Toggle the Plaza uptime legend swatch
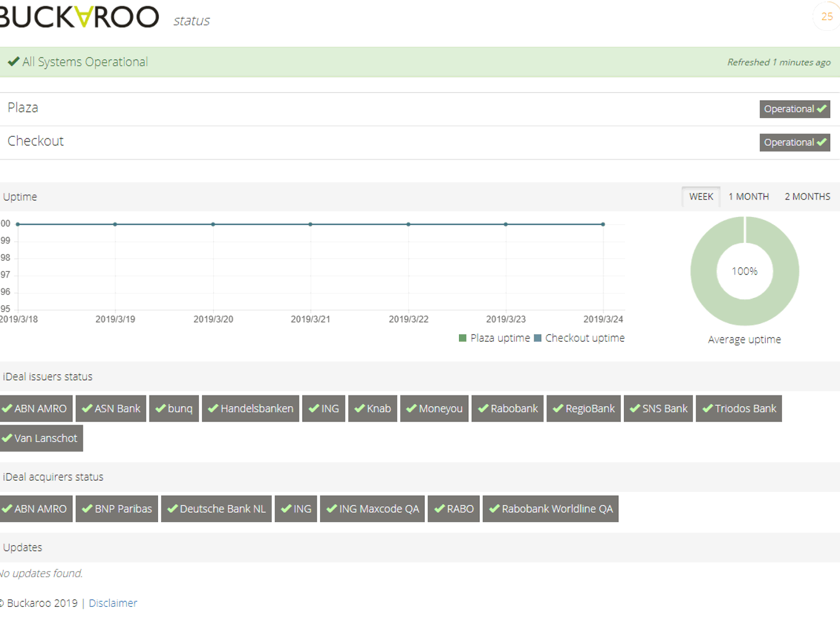 pos(463,338)
